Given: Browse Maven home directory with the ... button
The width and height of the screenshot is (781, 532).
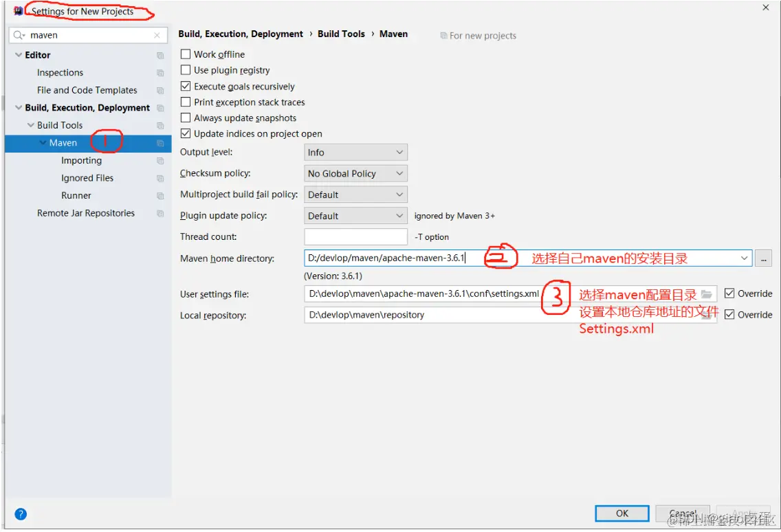Looking at the screenshot, I should pyautogui.click(x=763, y=258).
